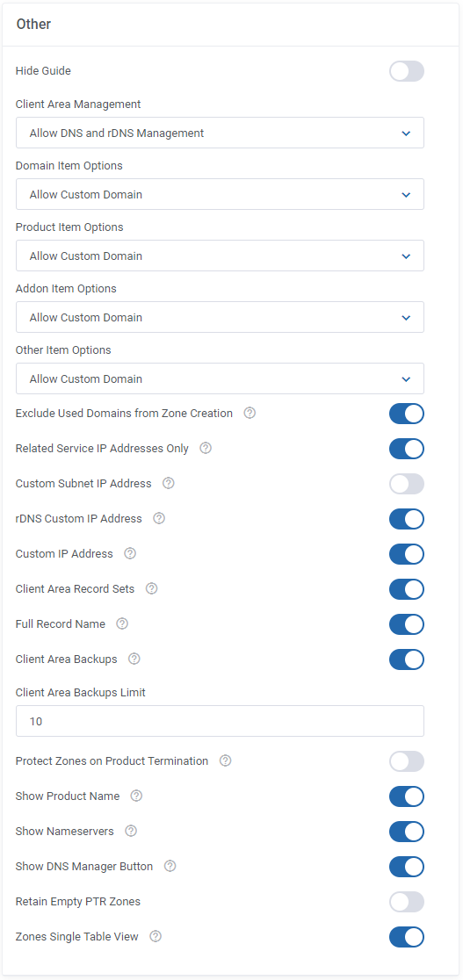Viewport: 463px width, 980px height.
Task: Click the Other section heading
Action: (x=33, y=25)
